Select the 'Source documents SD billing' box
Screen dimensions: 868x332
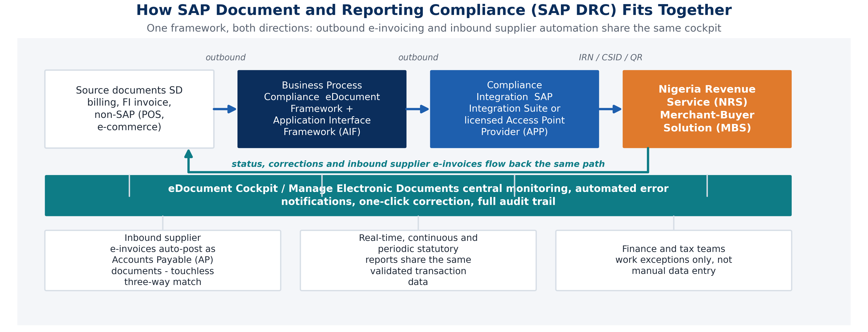click(x=129, y=109)
